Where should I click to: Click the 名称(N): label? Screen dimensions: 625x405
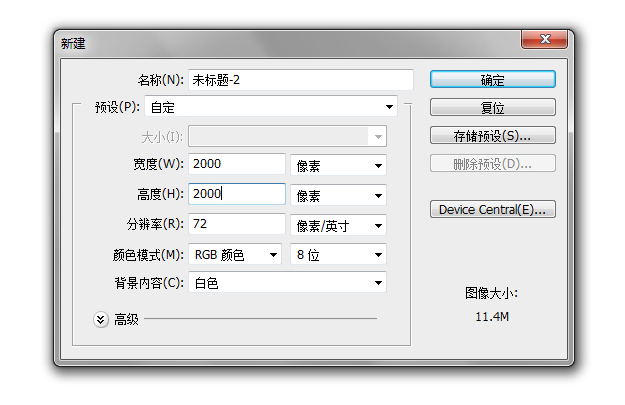(x=161, y=80)
